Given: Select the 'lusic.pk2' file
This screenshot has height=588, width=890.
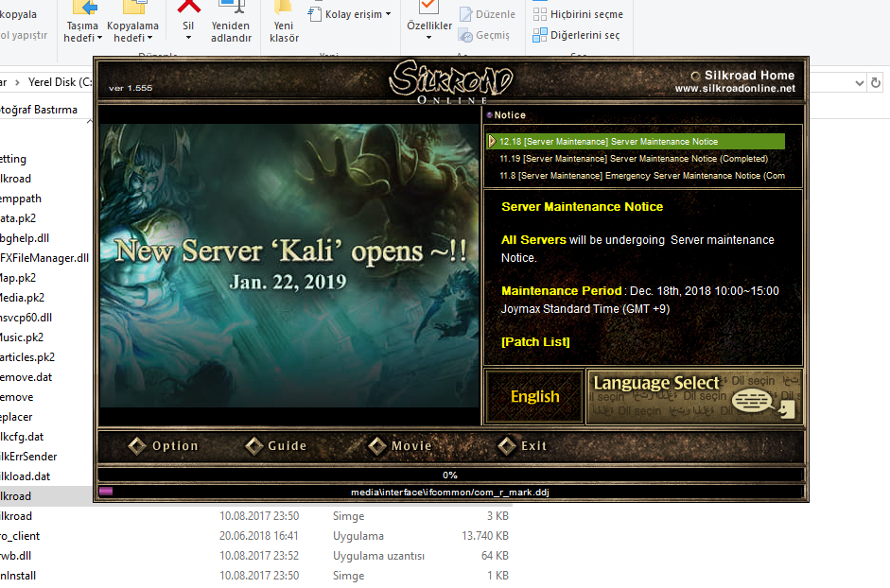Looking at the screenshot, I should tap(22, 337).
